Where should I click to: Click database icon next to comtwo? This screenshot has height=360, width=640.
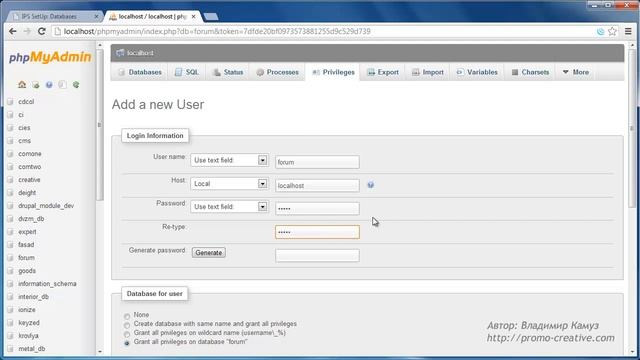[x=11, y=167]
